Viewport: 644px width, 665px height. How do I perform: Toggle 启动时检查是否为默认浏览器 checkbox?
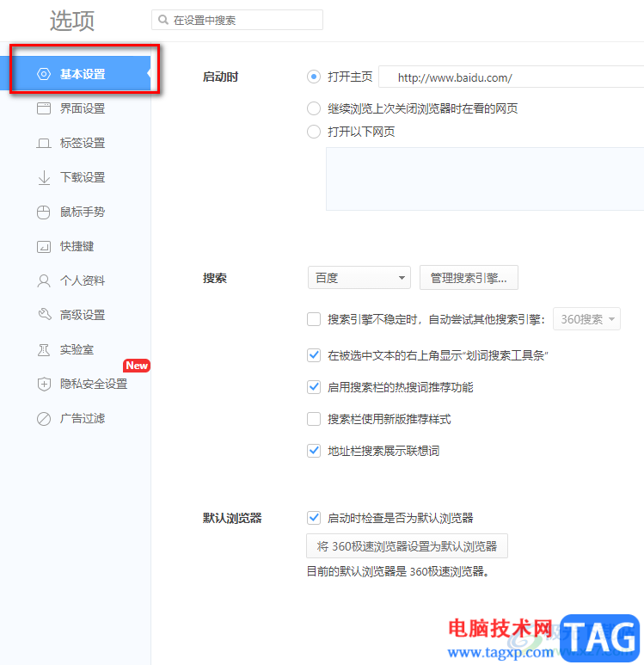click(x=314, y=517)
